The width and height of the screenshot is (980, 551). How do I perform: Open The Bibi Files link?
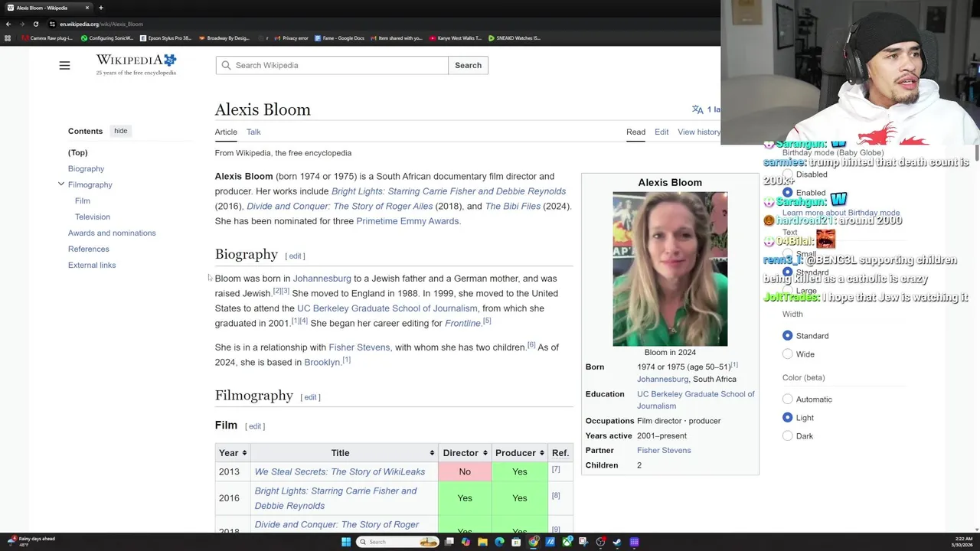(512, 206)
